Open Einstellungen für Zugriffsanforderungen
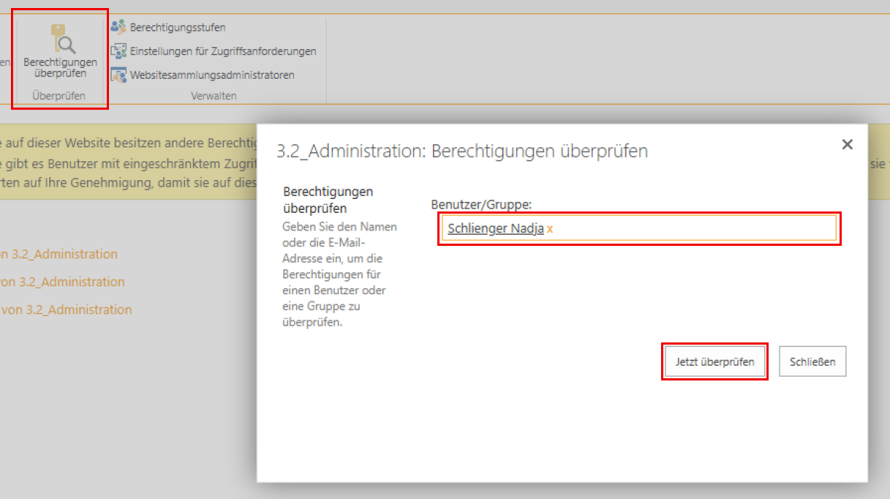The image size is (890, 499). [x=223, y=51]
